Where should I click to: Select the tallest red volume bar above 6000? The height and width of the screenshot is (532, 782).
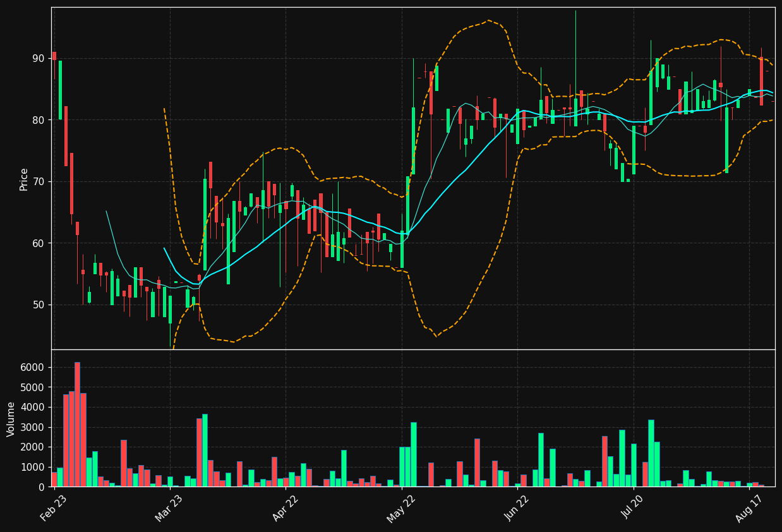pyautogui.click(x=77, y=424)
